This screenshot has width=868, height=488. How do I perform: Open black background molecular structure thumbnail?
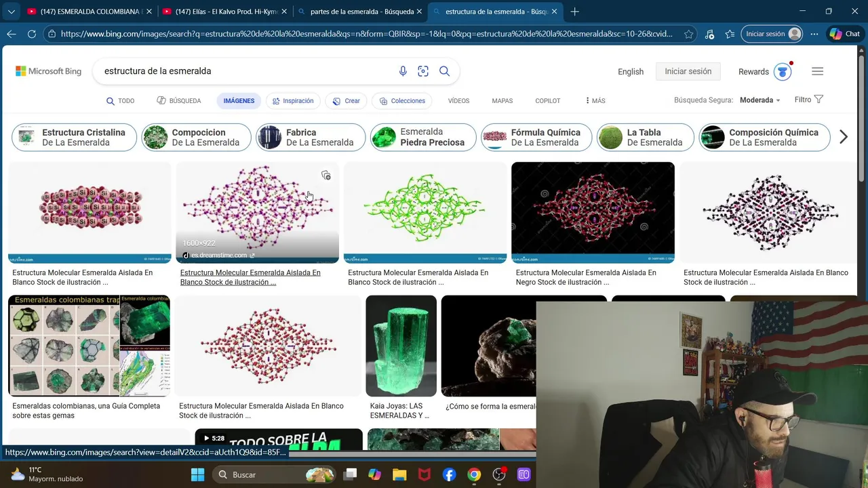pos(593,212)
